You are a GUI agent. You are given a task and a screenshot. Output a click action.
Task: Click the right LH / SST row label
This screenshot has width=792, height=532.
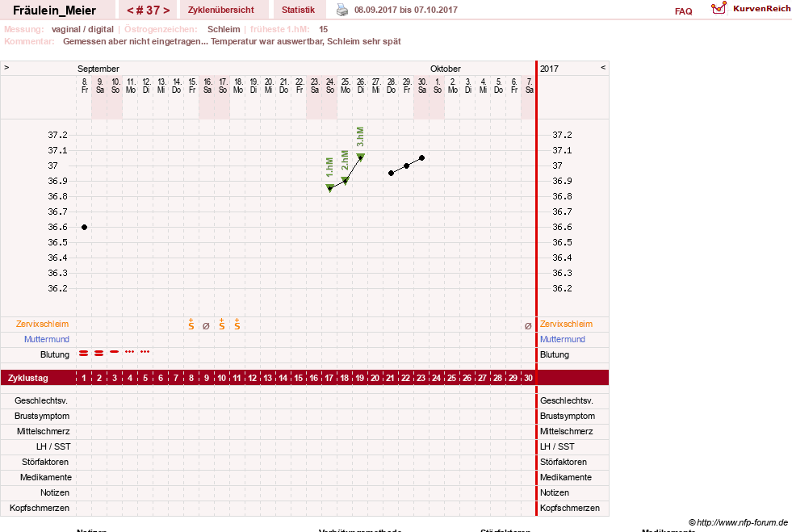click(557, 446)
